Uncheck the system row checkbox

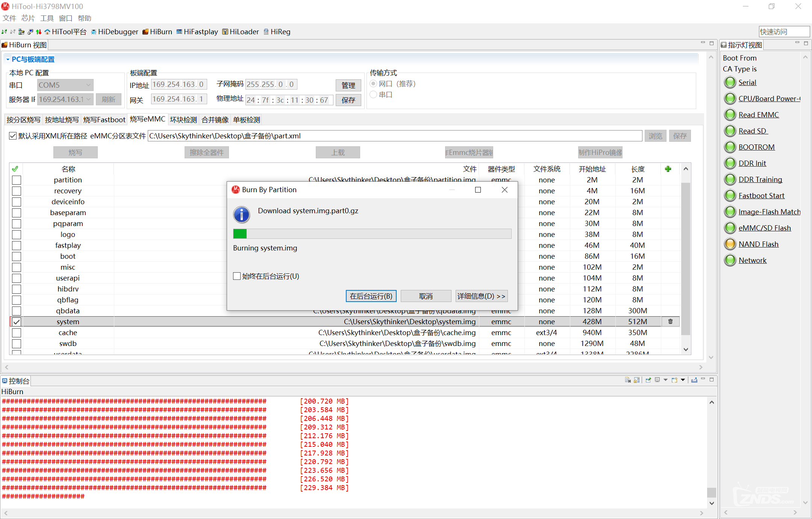point(17,322)
